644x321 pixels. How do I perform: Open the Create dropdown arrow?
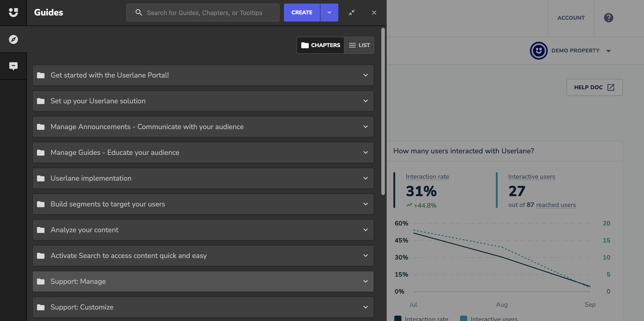coord(329,13)
